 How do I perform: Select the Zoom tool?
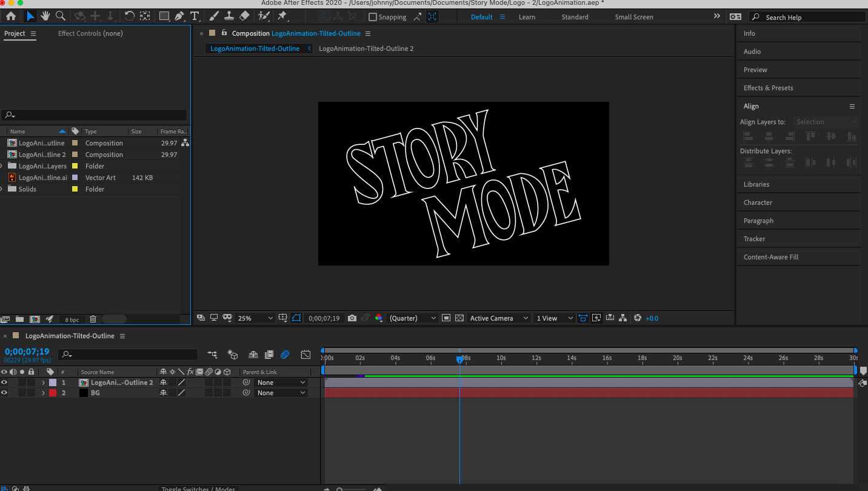[60, 16]
